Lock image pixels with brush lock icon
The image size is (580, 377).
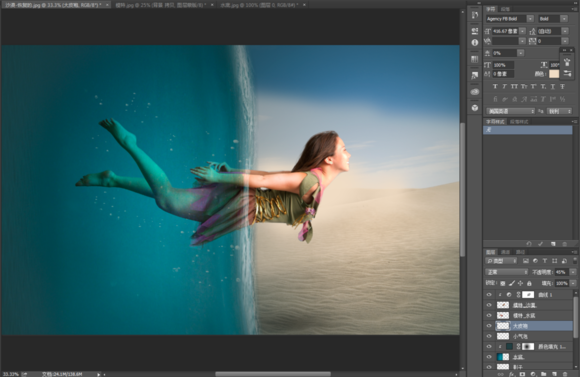(x=512, y=283)
